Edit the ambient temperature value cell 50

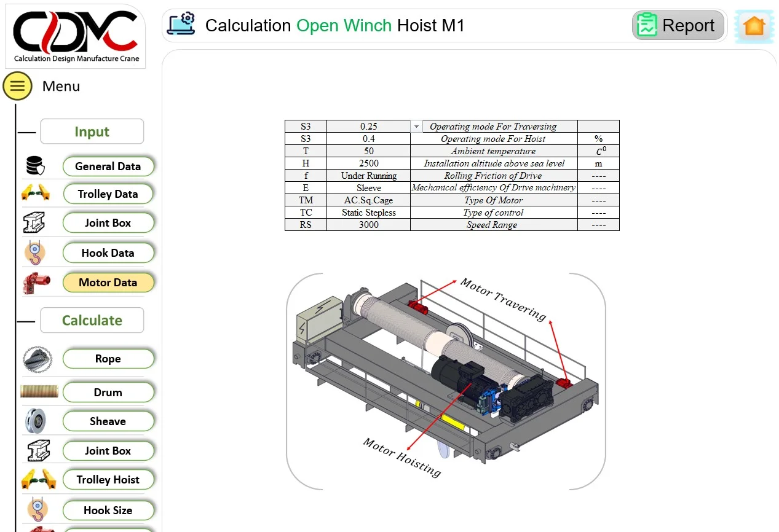click(369, 151)
